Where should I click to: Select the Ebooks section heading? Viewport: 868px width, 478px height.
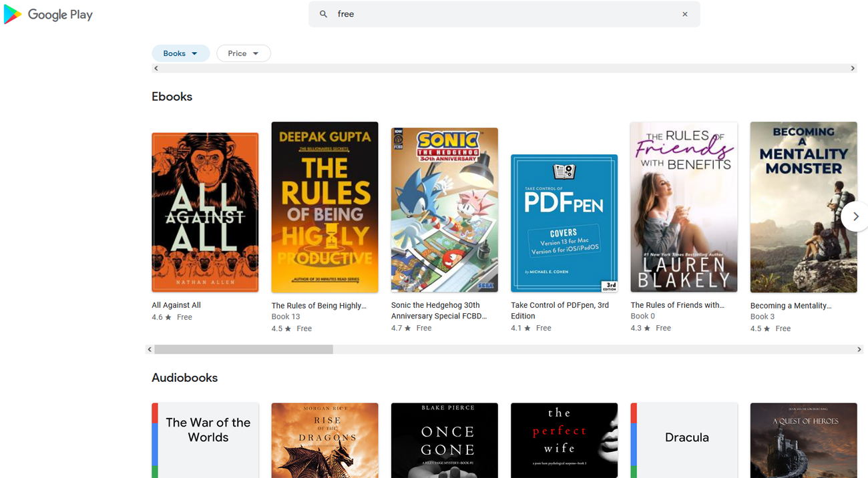tap(172, 96)
